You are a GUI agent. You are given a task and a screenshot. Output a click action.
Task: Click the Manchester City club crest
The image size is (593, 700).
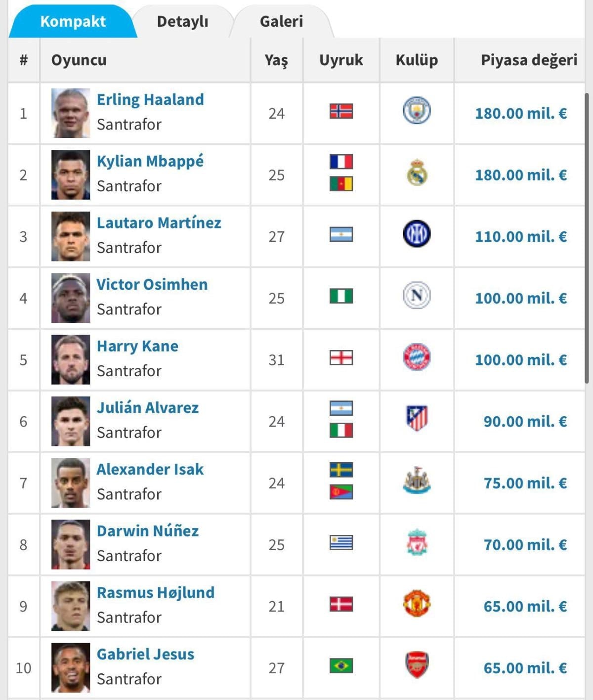pyautogui.click(x=417, y=111)
